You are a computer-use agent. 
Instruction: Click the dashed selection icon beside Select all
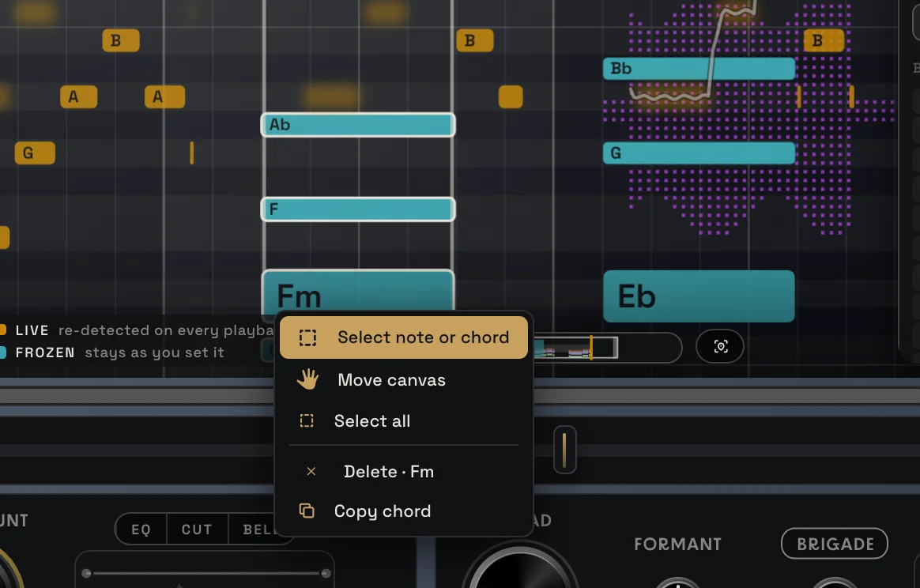pyautogui.click(x=307, y=420)
